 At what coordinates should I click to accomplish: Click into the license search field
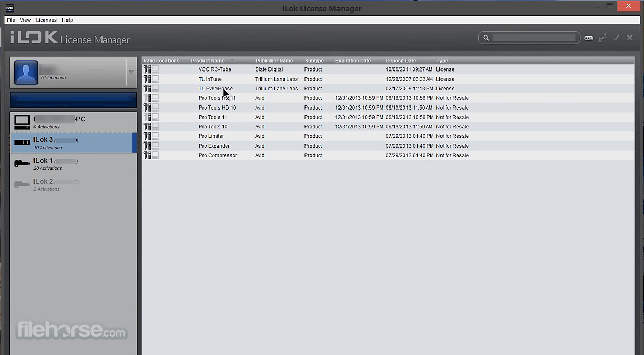(x=534, y=38)
